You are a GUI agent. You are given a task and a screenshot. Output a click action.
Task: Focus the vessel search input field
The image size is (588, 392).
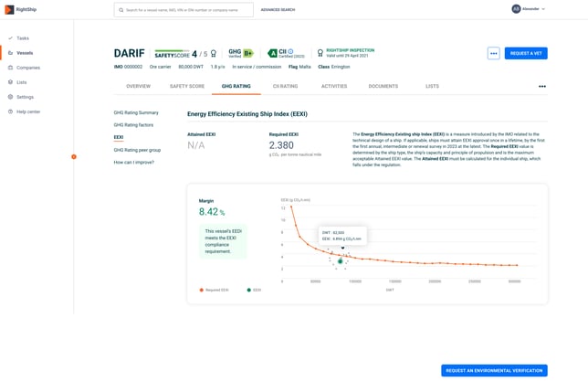[x=184, y=10]
